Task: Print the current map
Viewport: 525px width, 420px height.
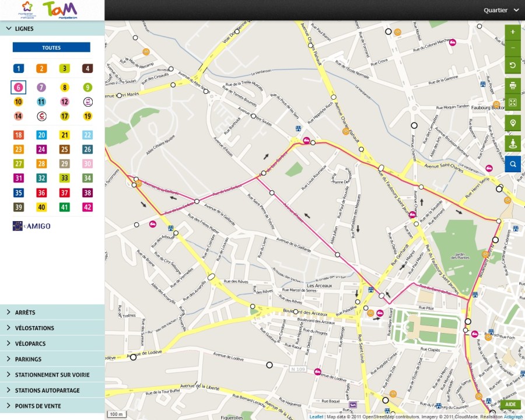Action: click(513, 86)
